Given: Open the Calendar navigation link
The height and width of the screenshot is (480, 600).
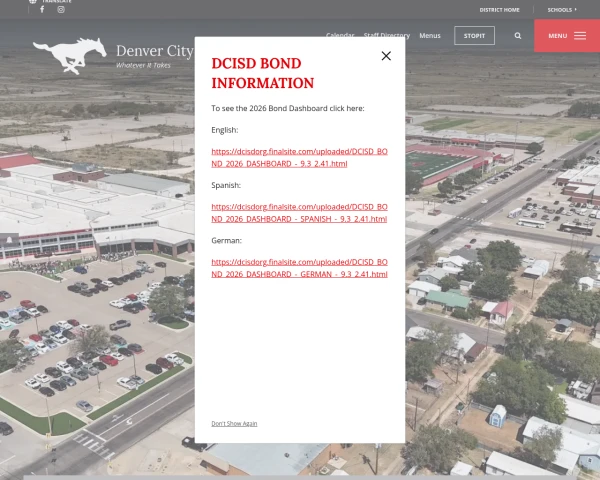Looking at the screenshot, I should click(x=340, y=36).
